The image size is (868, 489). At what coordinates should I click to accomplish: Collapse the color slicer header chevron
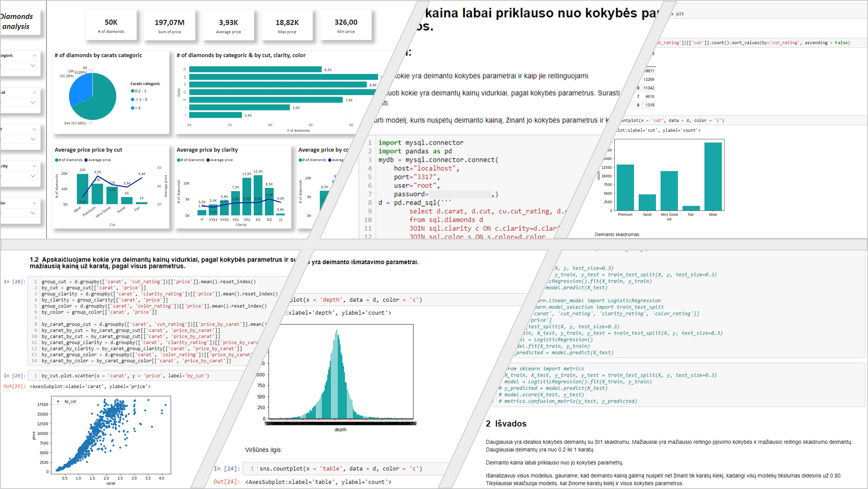pyautogui.click(x=34, y=203)
